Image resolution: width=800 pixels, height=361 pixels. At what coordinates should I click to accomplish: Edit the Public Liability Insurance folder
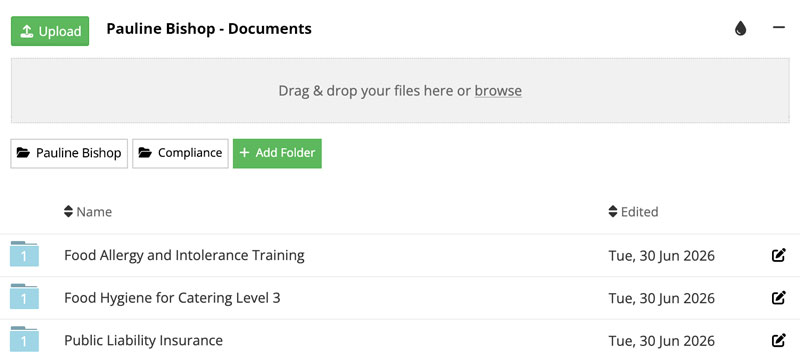[778, 341]
